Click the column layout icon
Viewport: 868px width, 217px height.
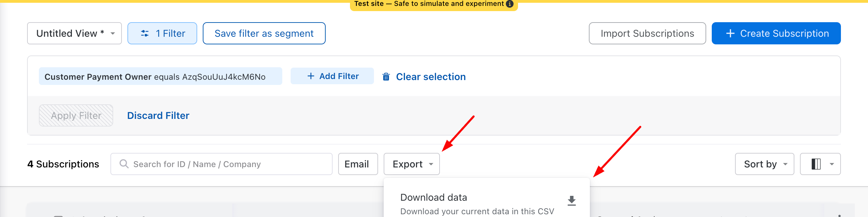pyautogui.click(x=816, y=164)
